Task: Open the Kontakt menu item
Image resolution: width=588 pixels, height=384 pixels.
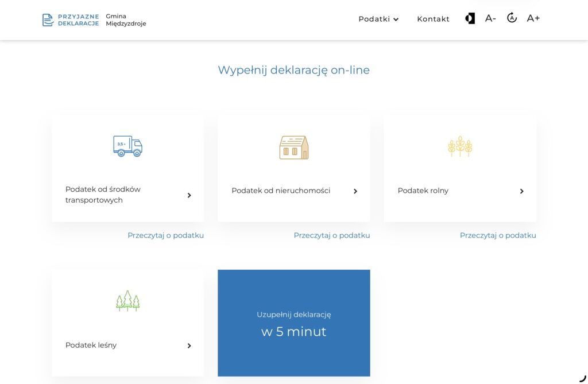Action: [433, 19]
